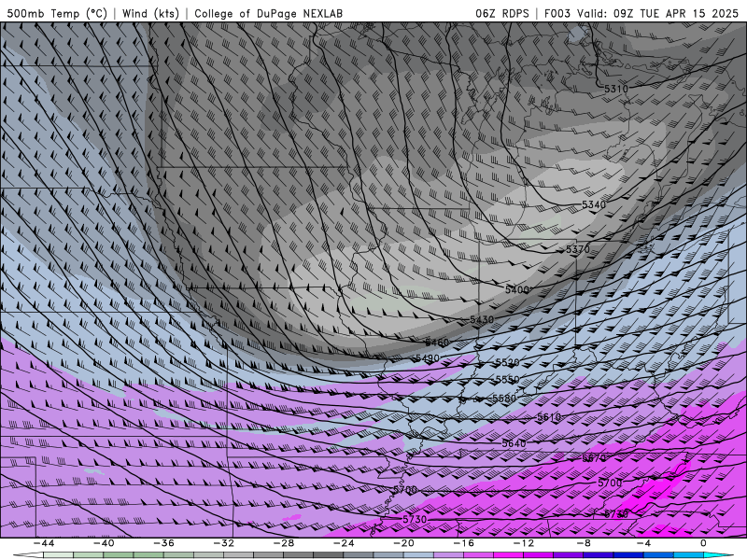Pick the 5400 contour label
The height and width of the screenshot is (560, 747).
pyautogui.click(x=517, y=289)
